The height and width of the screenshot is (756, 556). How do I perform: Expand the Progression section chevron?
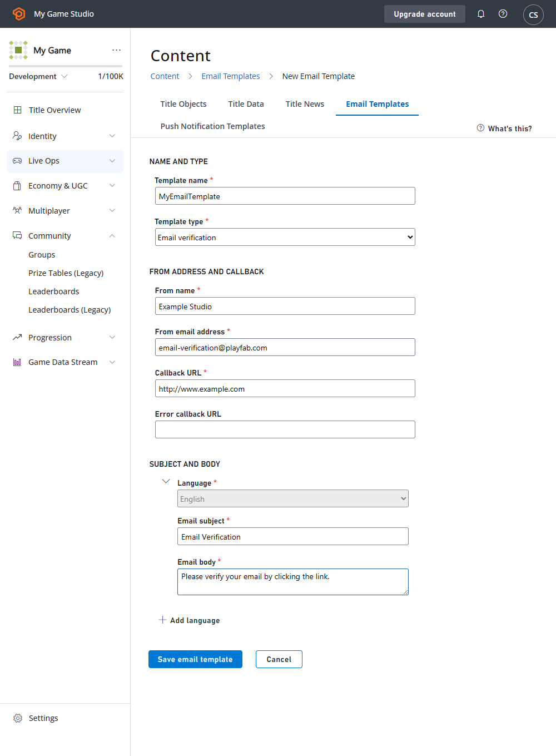[112, 338]
